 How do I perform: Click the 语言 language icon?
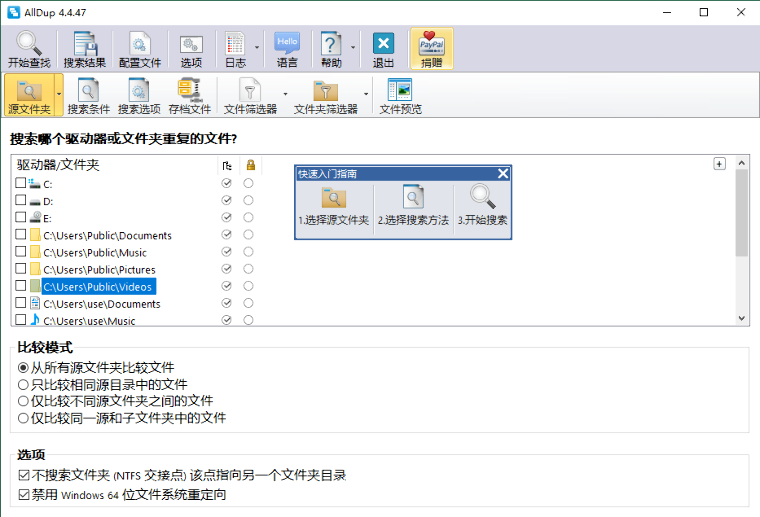tap(287, 48)
